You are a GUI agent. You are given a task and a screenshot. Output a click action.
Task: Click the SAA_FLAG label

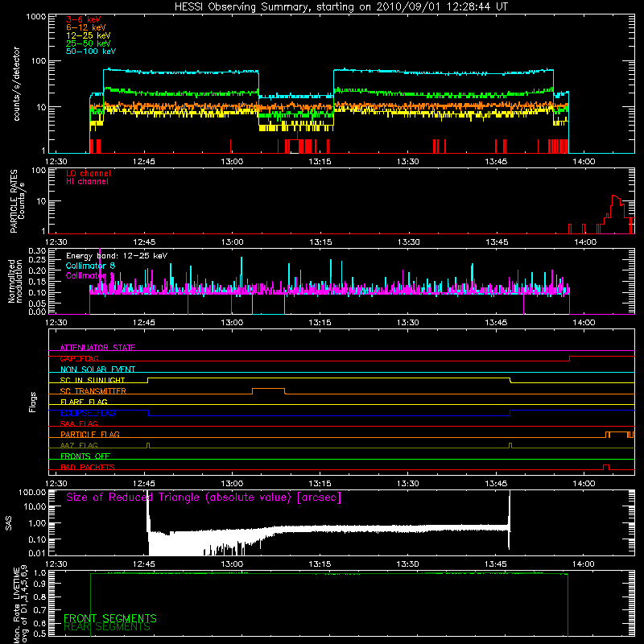tap(79, 424)
